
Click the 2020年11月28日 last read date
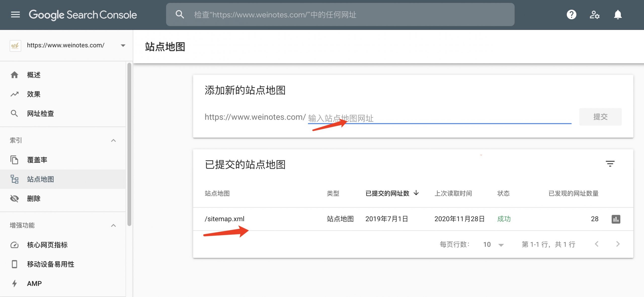coord(459,219)
